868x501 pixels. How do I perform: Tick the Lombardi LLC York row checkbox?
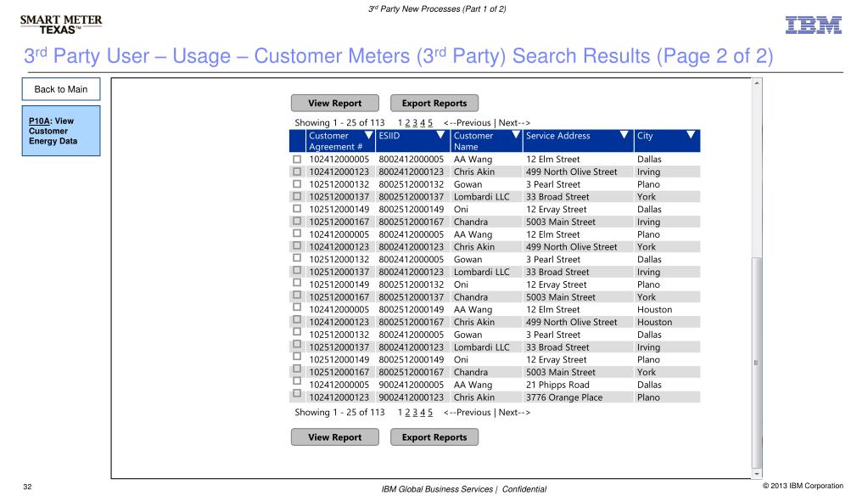tap(297, 196)
